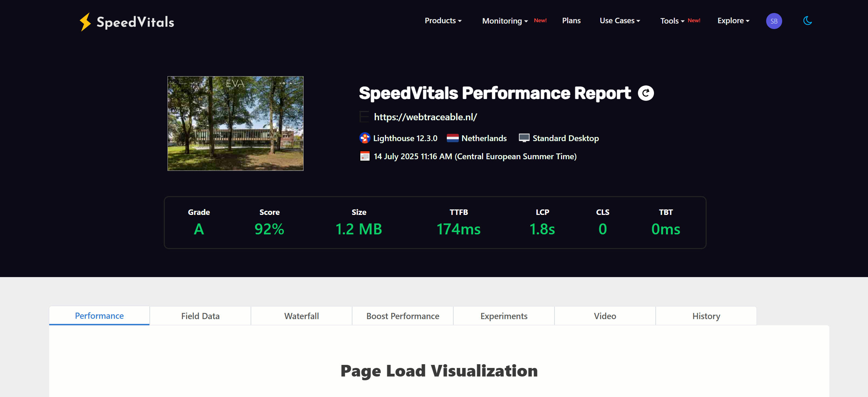Click the Lighthouse logo icon

tap(365, 138)
